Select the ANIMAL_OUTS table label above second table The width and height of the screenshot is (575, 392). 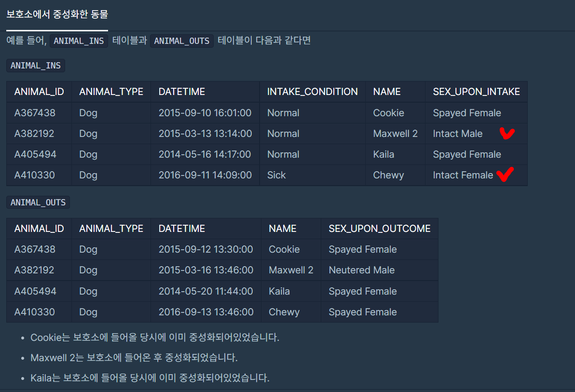pyautogui.click(x=38, y=203)
